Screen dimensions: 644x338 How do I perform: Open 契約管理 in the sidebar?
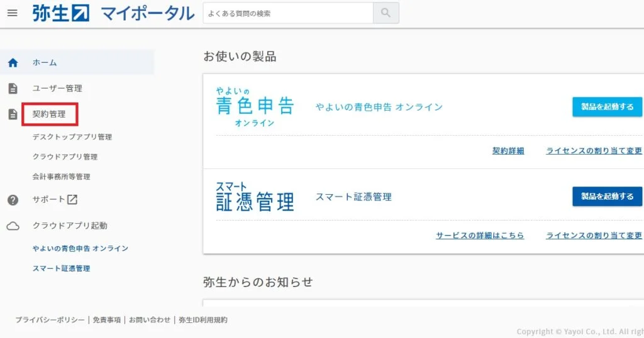coord(49,114)
